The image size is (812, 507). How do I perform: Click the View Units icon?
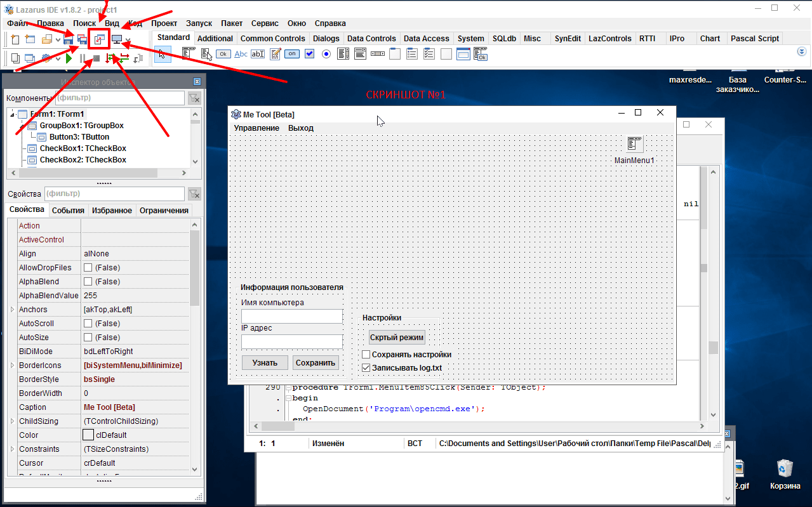[x=15, y=58]
